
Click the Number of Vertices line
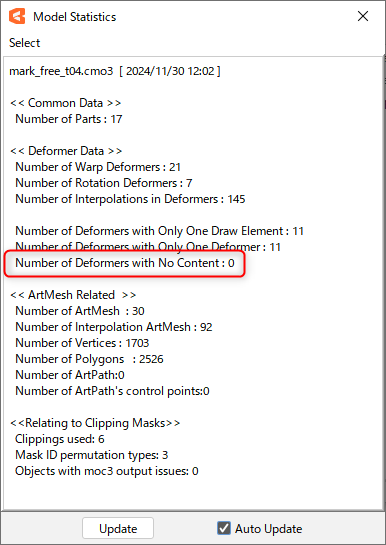coord(82,343)
